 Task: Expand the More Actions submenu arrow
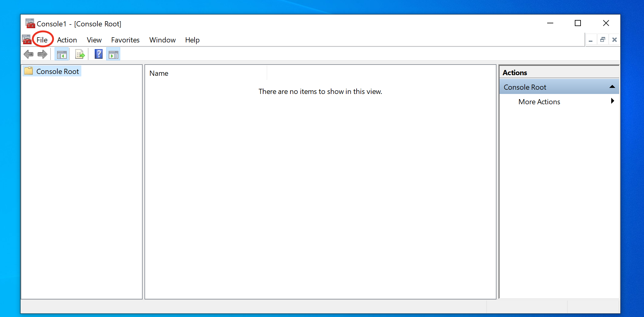click(612, 101)
